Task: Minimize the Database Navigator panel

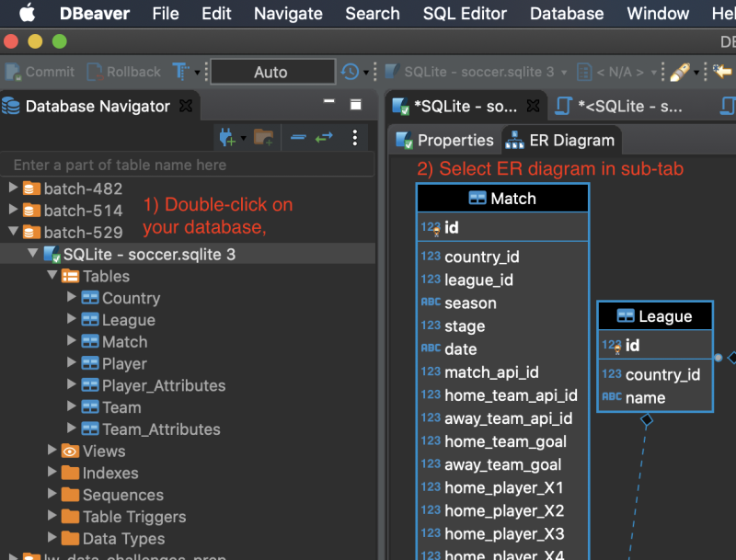Action: [x=328, y=101]
